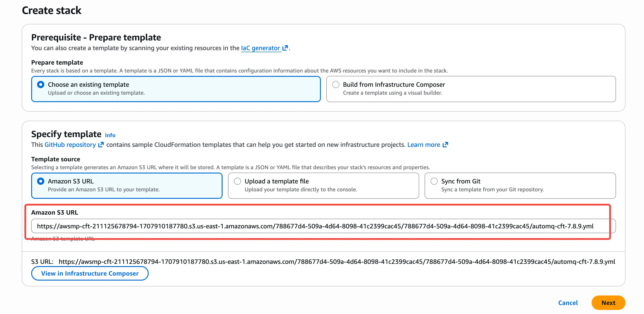
Task: Click the Cancel button
Action: pyautogui.click(x=568, y=303)
